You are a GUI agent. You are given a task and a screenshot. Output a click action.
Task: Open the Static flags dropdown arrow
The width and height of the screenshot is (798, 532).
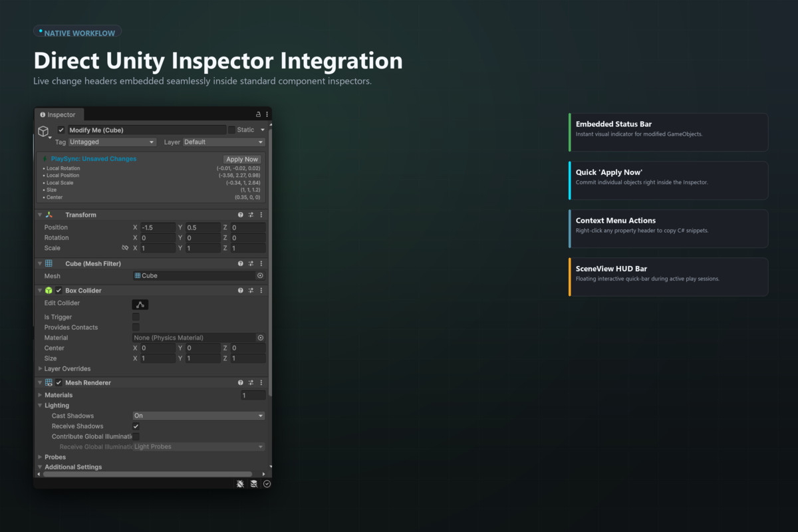click(x=263, y=130)
